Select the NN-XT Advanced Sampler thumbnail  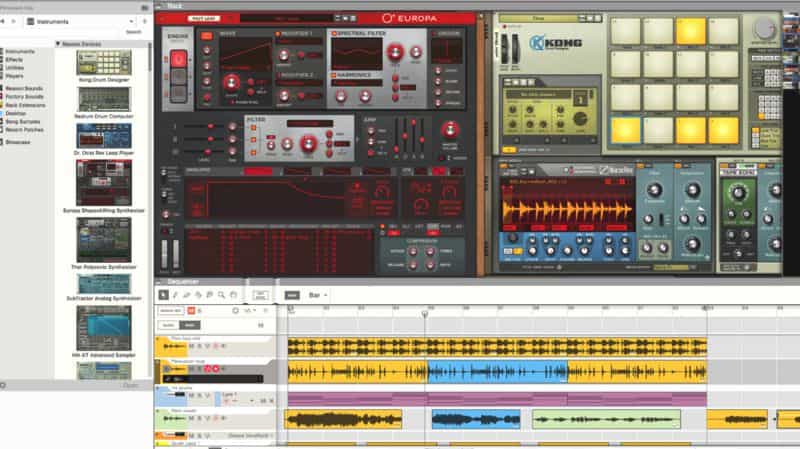[x=104, y=328]
